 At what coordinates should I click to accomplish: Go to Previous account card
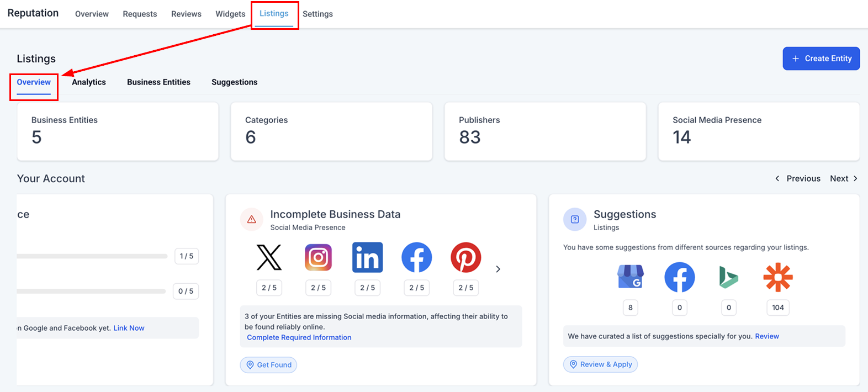pyautogui.click(x=797, y=178)
